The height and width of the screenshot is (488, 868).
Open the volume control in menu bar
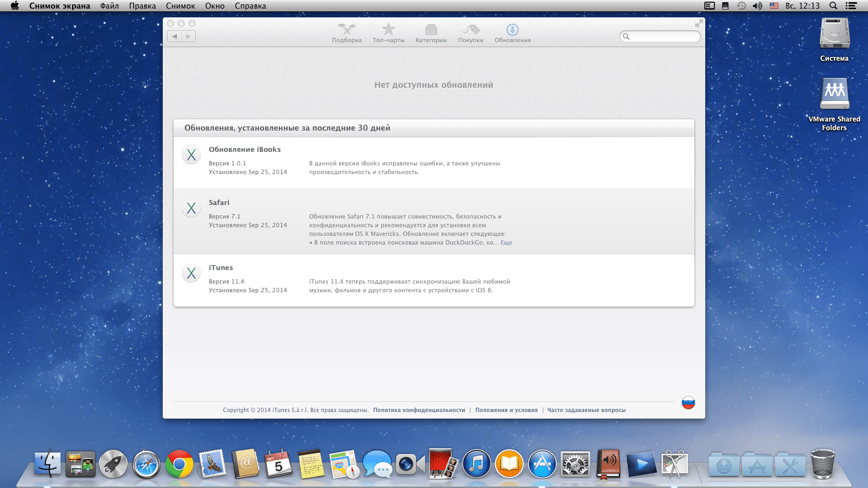pos(758,6)
